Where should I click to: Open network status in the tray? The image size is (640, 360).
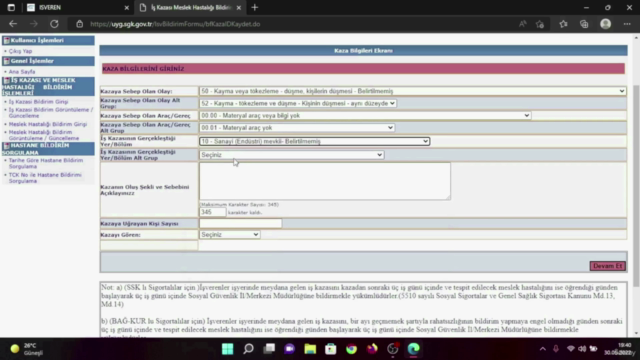pos(571,349)
